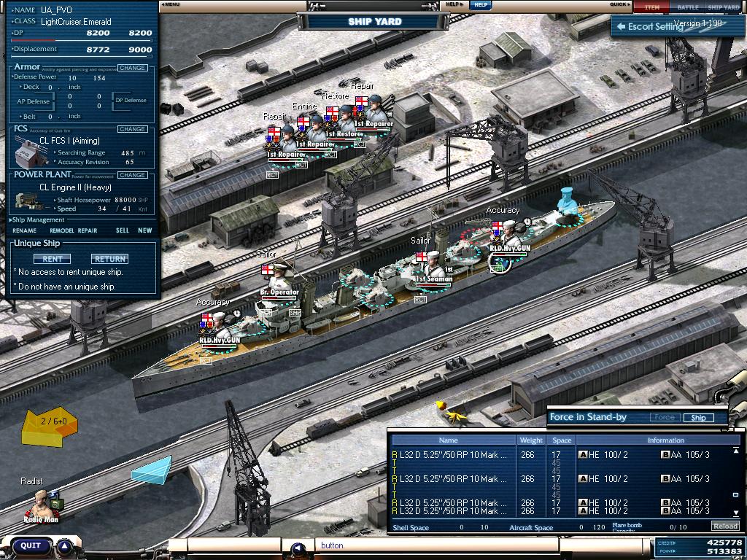The image size is (747, 560).
Task: Toggle the Ship view in Stand-by panel
Action: [698, 418]
